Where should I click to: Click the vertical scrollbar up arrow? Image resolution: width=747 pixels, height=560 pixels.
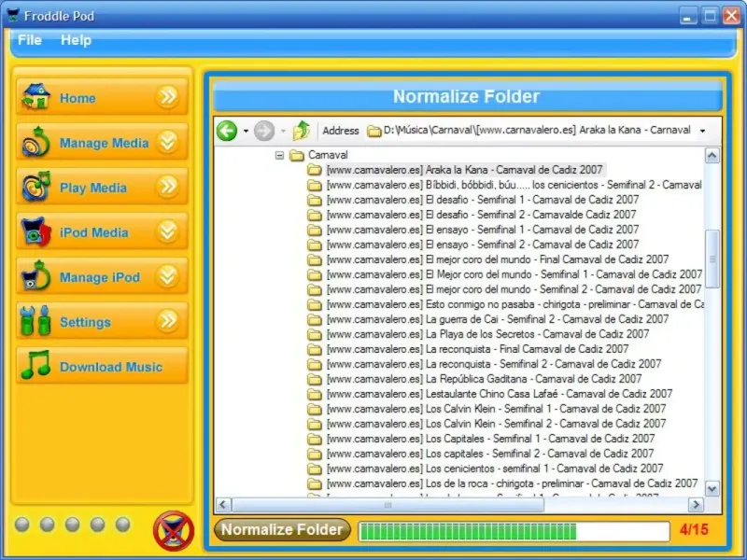pyautogui.click(x=712, y=156)
